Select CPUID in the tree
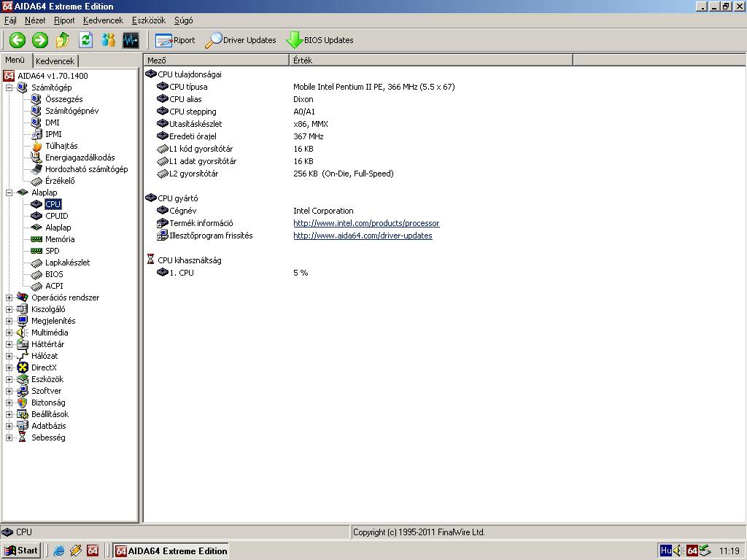The width and height of the screenshot is (747, 560). (57, 216)
